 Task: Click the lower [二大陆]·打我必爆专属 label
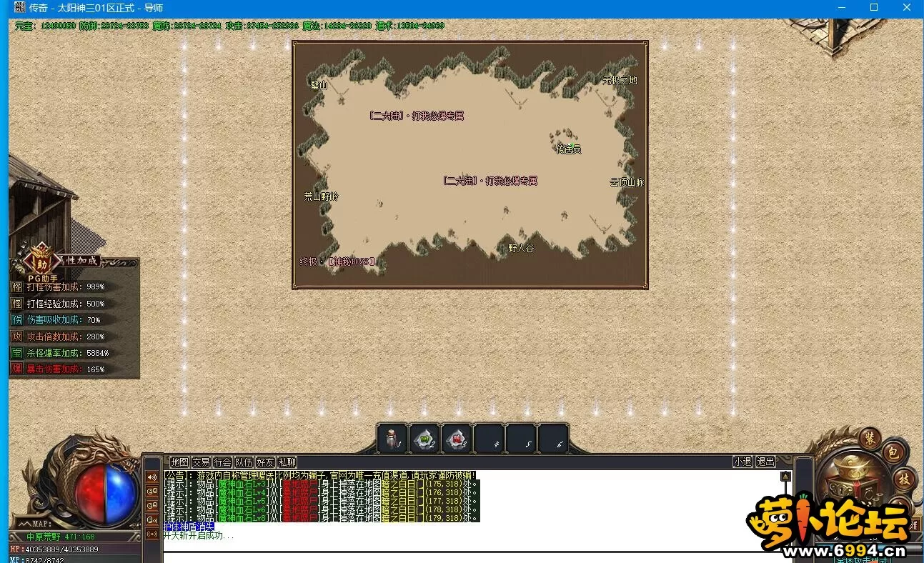(490, 181)
